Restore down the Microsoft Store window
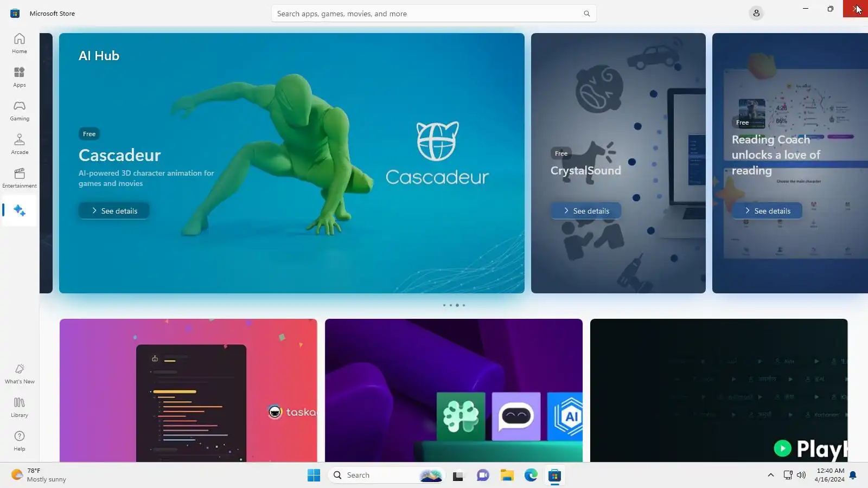The image size is (868, 488). (x=831, y=9)
